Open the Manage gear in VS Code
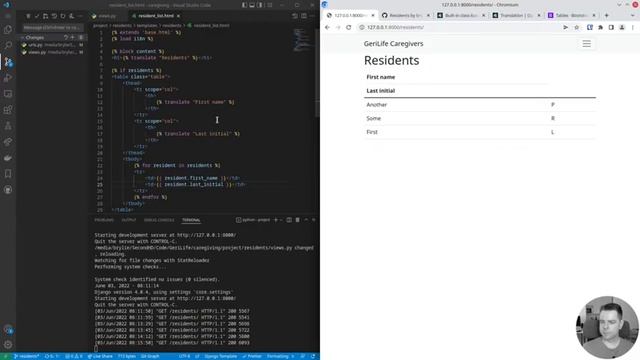Image resolution: width=640 pixels, height=360 pixels. click(8, 345)
